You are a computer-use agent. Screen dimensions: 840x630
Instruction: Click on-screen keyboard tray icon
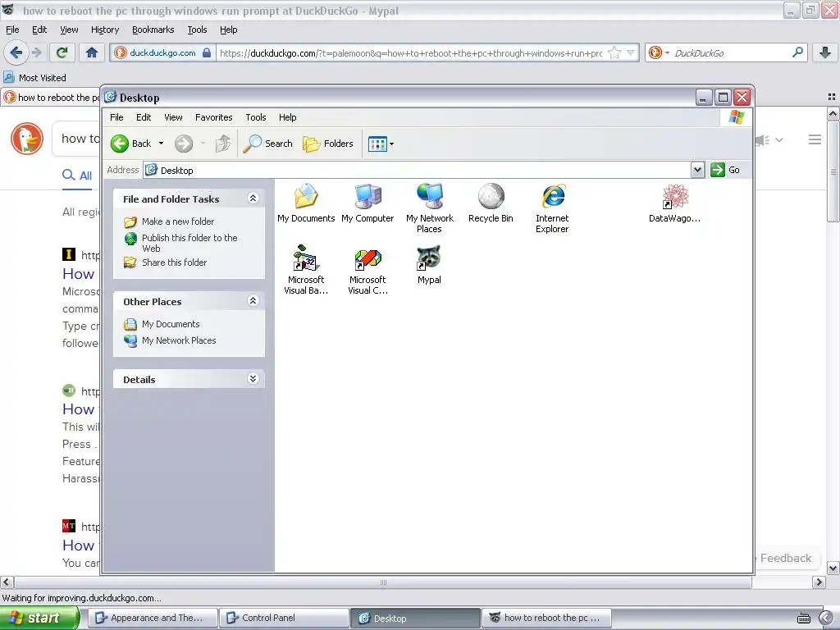(x=804, y=619)
